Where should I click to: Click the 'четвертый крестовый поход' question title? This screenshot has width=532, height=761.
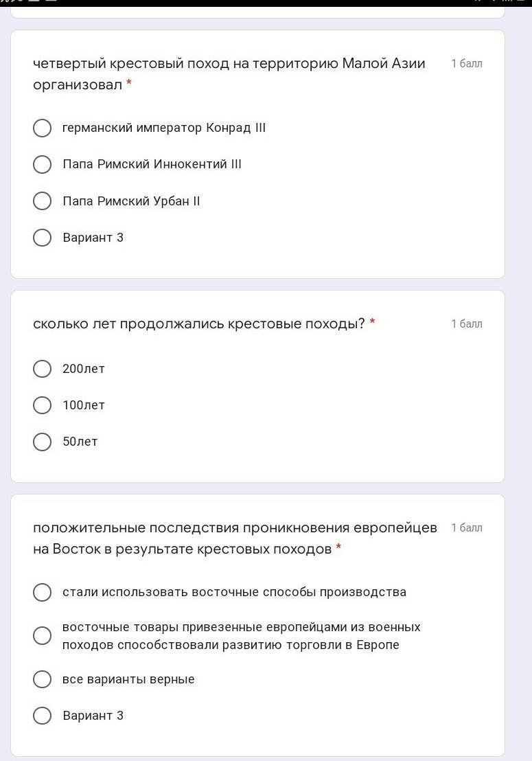pyautogui.click(x=229, y=64)
